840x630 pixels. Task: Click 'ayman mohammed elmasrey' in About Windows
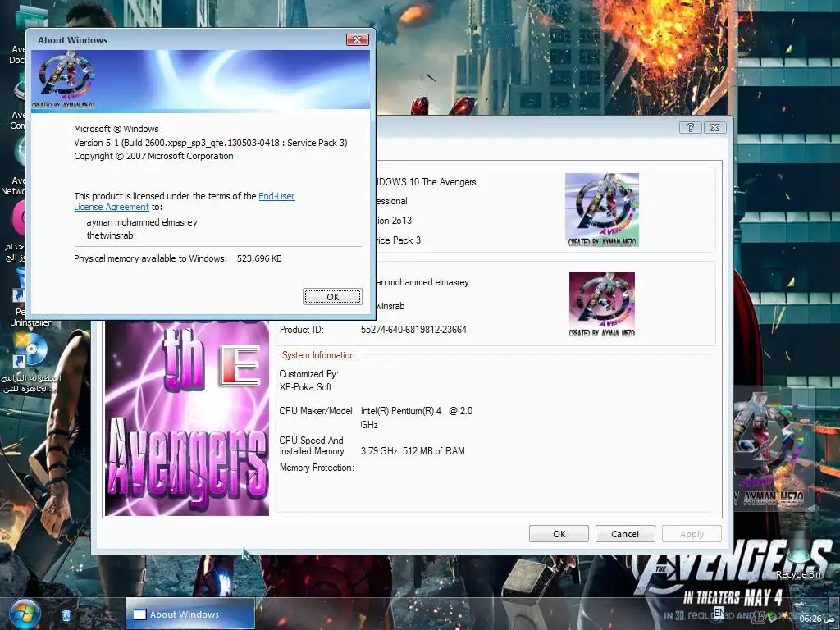(142, 222)
